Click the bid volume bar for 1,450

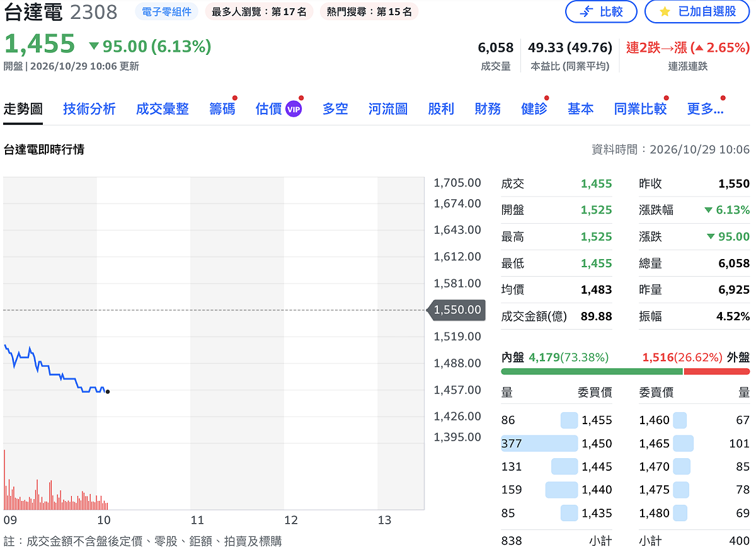click(539, 443)
